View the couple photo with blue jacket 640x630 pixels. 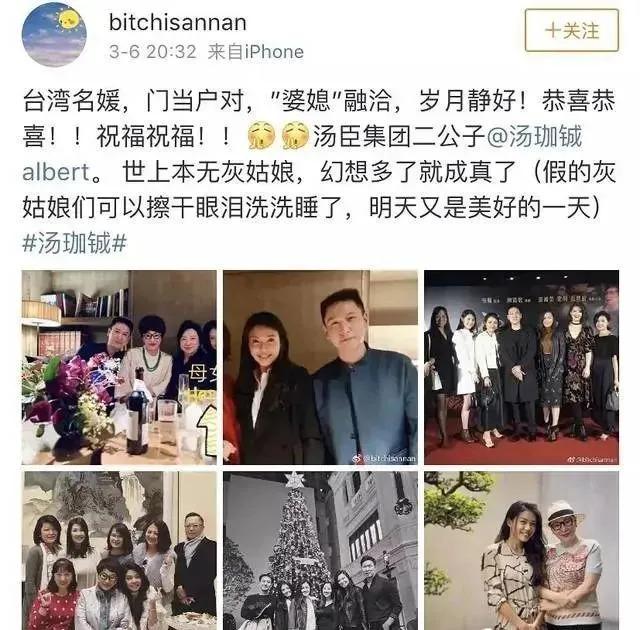pos(320,367)
